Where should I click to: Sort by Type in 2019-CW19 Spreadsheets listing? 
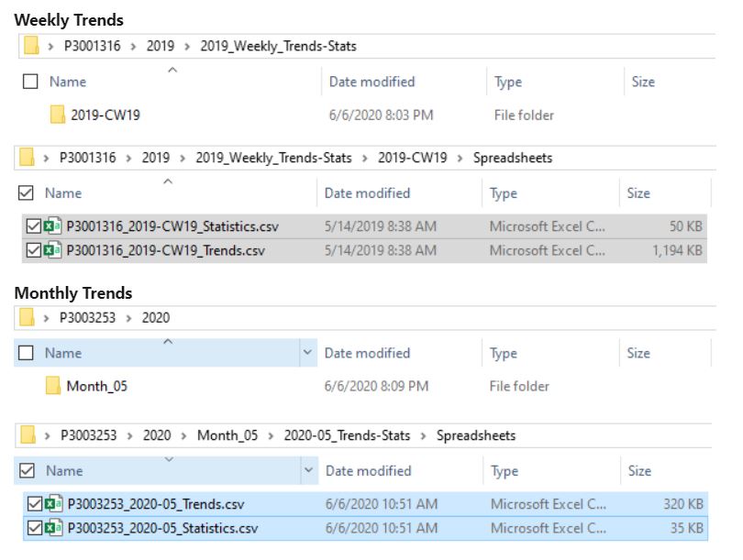tap(504, 193)
